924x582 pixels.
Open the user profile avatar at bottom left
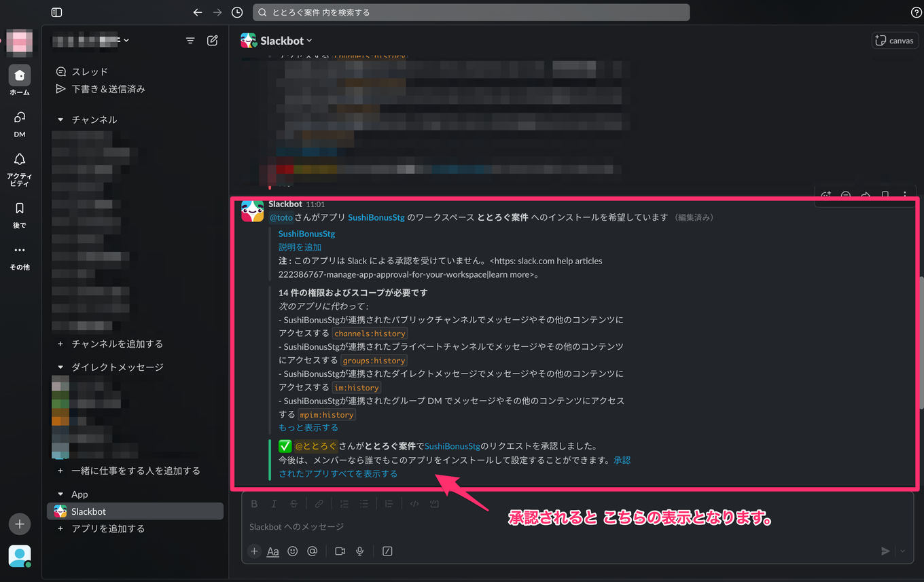20,556
